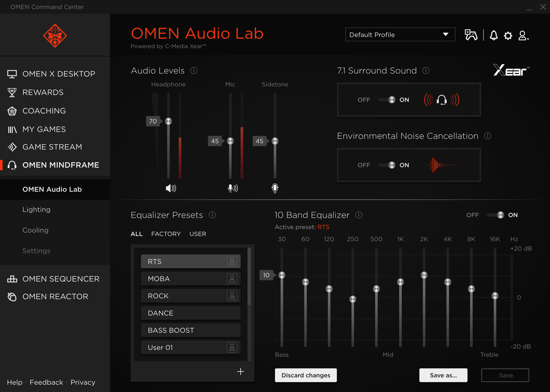Click the REWARDS trophy icon
Image resolution: width=550 pixels, height=392 pixels.
(x=12, y=92)
